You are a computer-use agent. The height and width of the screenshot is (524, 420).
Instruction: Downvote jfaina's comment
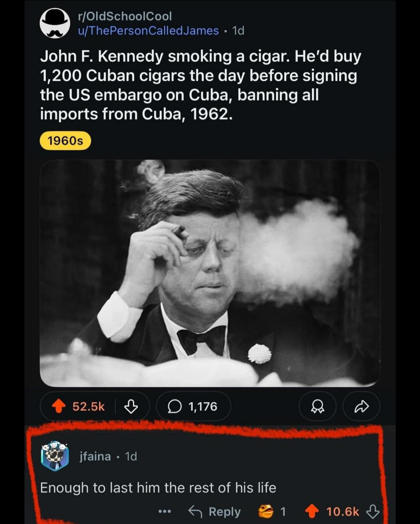373,511
